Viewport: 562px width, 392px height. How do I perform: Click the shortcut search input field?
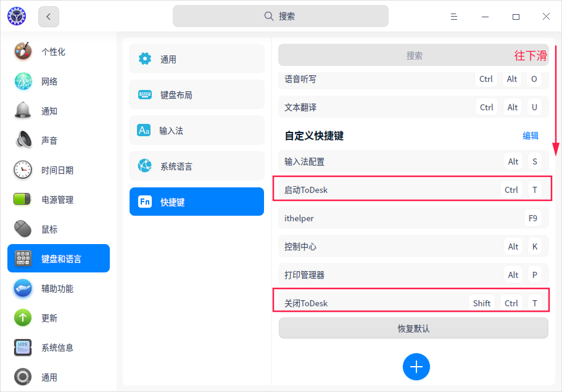(x=415, y=55)
